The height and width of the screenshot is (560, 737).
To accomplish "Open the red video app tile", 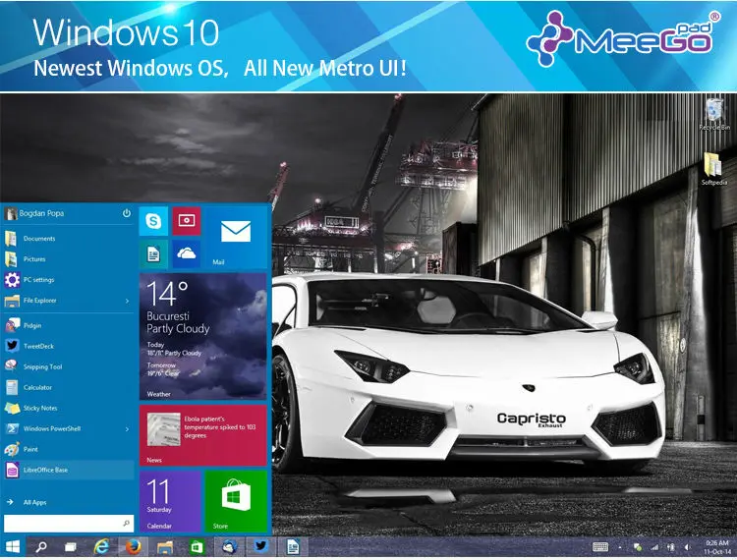I will [187, 221].
